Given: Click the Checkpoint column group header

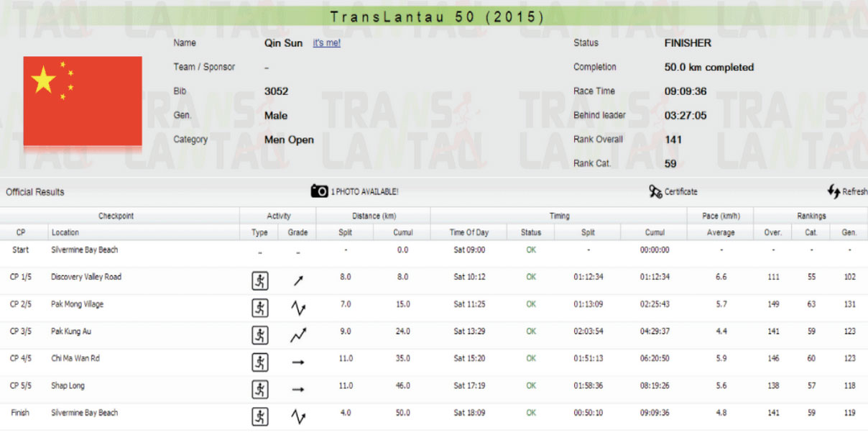Looking at the screenshot, I should 116,216.
